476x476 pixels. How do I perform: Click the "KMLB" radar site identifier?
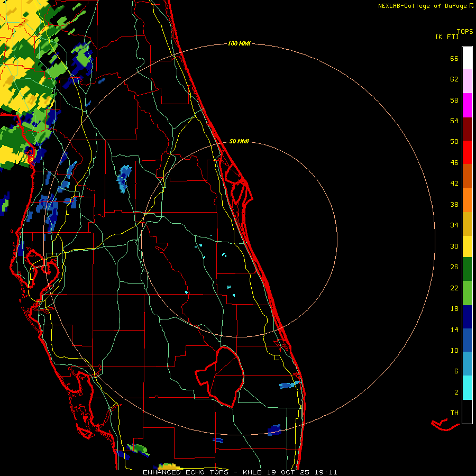[x=253, y=472]
